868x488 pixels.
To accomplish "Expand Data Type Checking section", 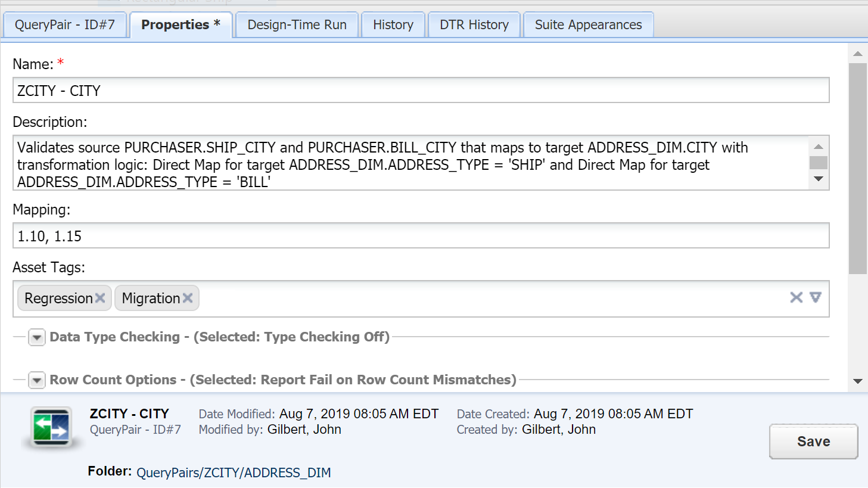I will 37,337.
